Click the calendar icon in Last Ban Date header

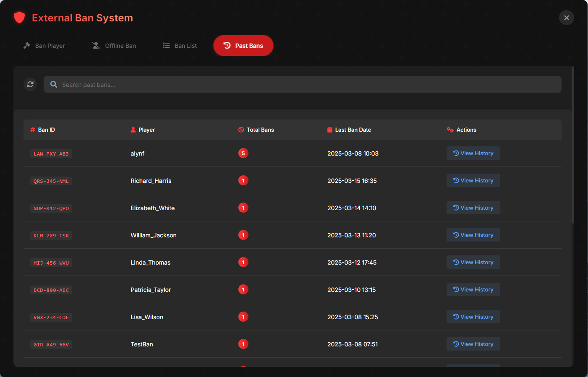click(x=329, y=130)
